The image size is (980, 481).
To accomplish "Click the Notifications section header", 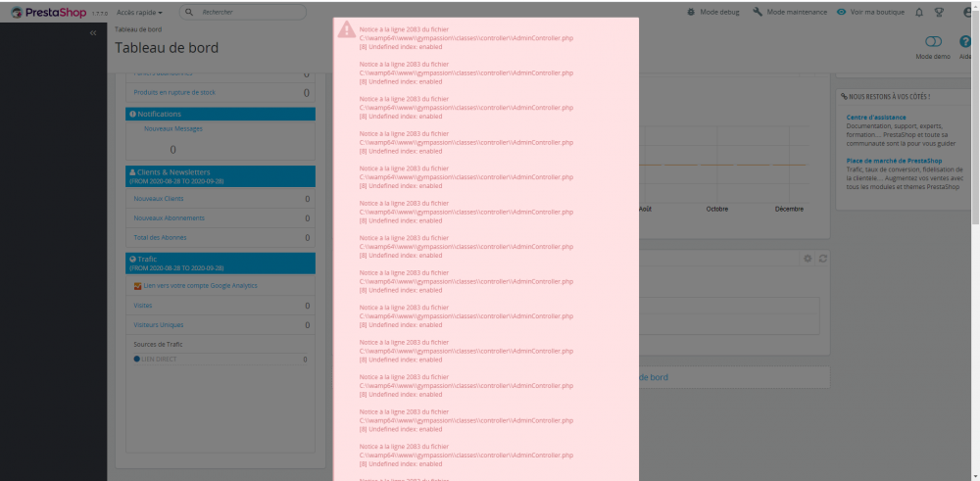I will pos(220,115).
